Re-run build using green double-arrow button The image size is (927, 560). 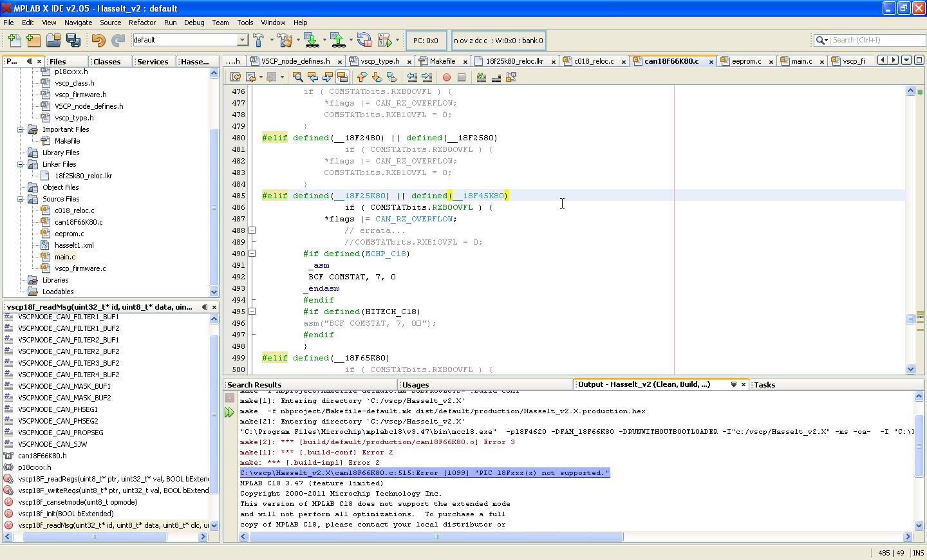[x=229, y=413]
